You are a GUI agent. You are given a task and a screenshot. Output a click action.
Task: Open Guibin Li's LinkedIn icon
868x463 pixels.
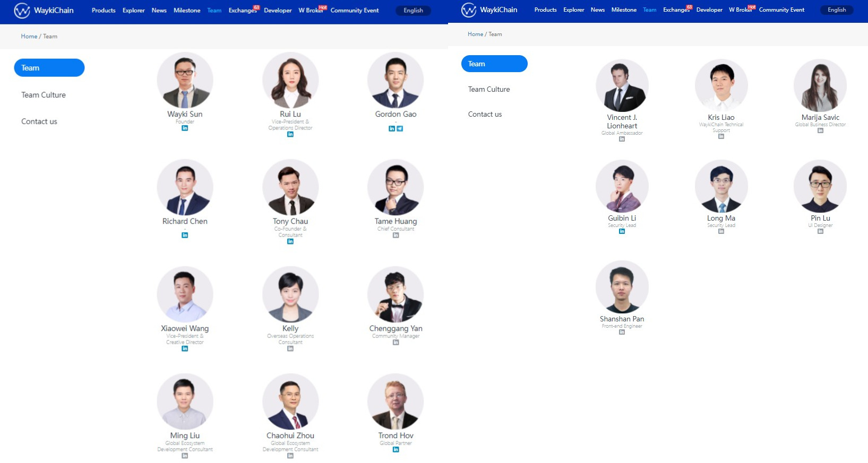point(622,231)
